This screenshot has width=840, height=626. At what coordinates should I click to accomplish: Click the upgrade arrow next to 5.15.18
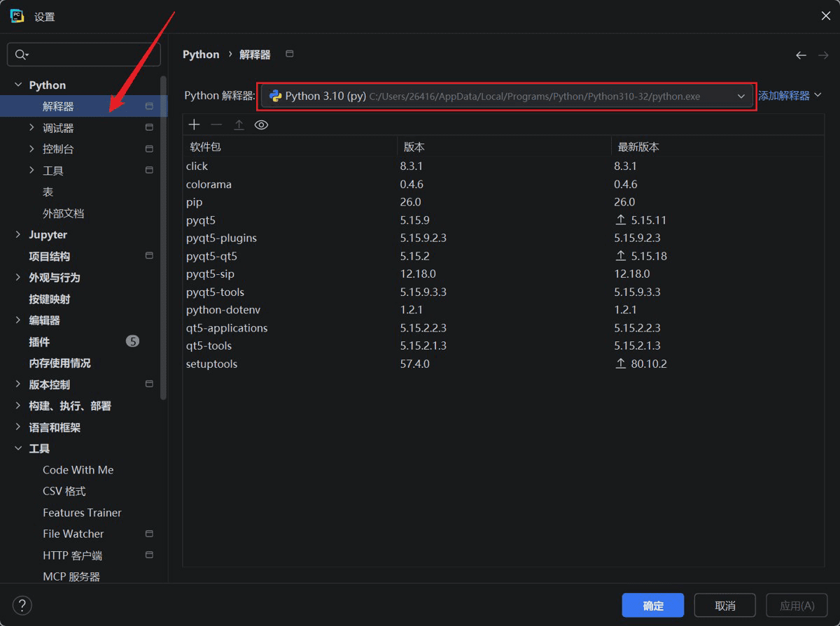(620, 256)
